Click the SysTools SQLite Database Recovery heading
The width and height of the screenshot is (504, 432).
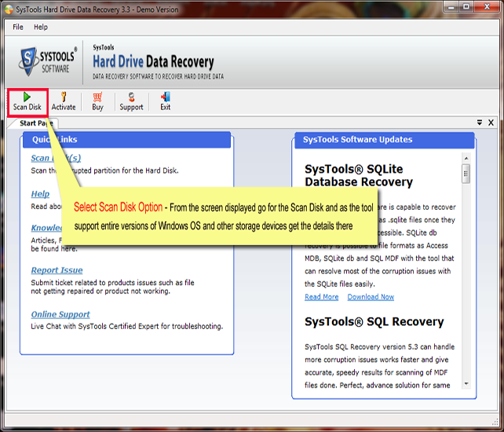(359, 175)
